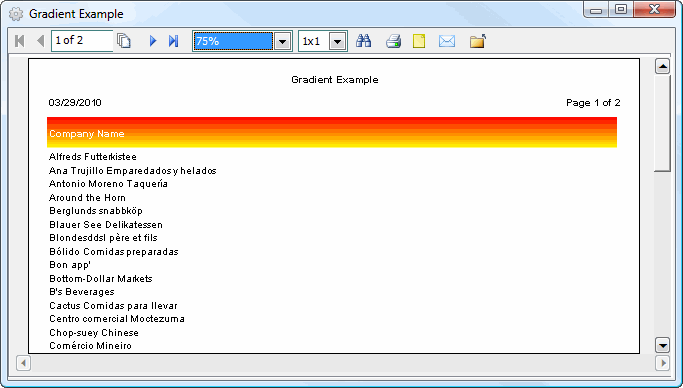Click the 75% zoom field
This screenshot has width=683, height=388.
(233, 41)
